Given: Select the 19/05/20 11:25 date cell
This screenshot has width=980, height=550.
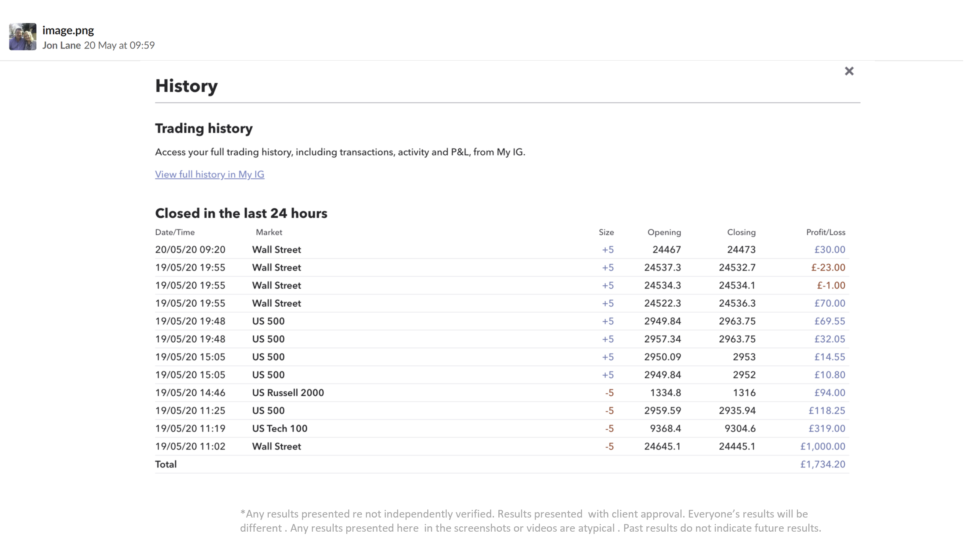Looking at the screenshot, I should click(190, 411).
